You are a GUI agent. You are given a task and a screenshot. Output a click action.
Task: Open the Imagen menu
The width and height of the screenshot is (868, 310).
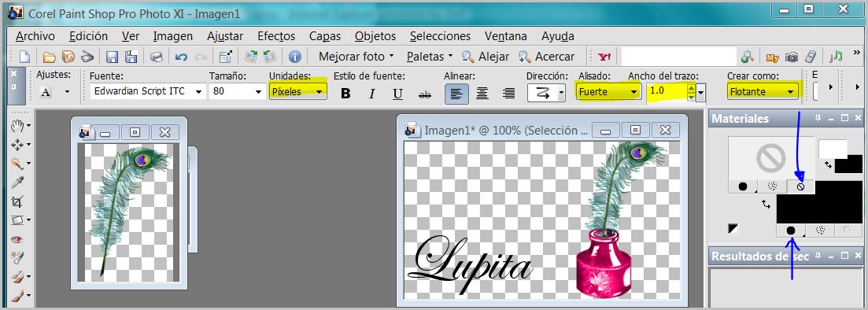tap(173, 36)
